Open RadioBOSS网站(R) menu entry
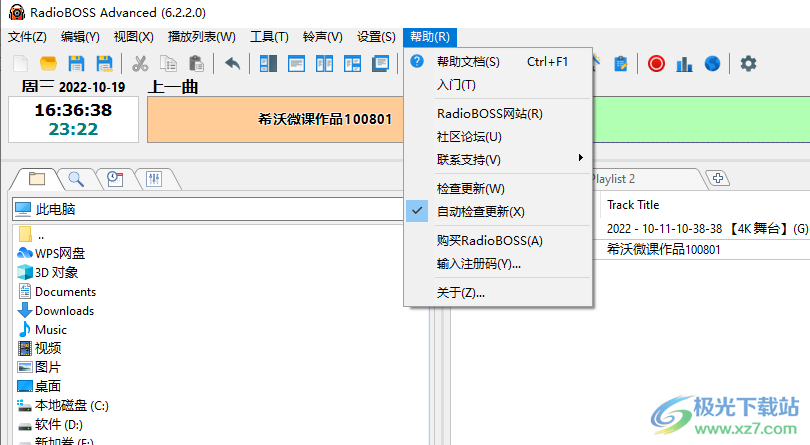The width and height of the screenshot is (810, 445). (x=498, y=114)
